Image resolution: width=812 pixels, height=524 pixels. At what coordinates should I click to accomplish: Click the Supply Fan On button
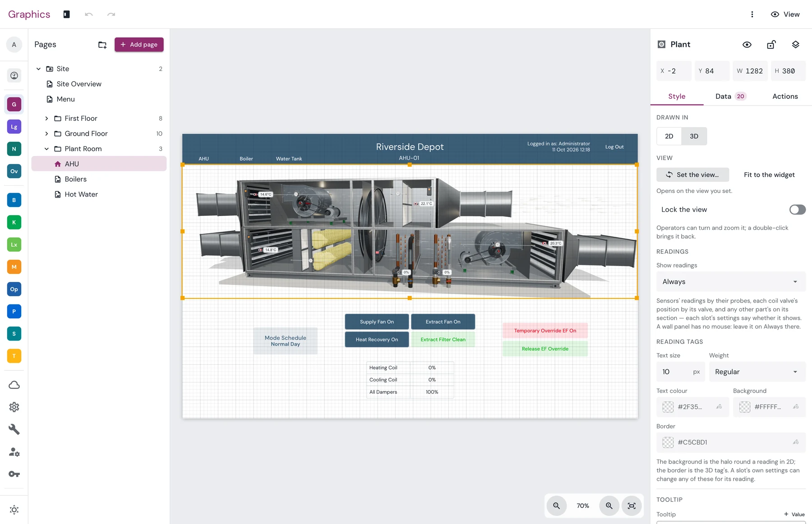pos(377,322)
